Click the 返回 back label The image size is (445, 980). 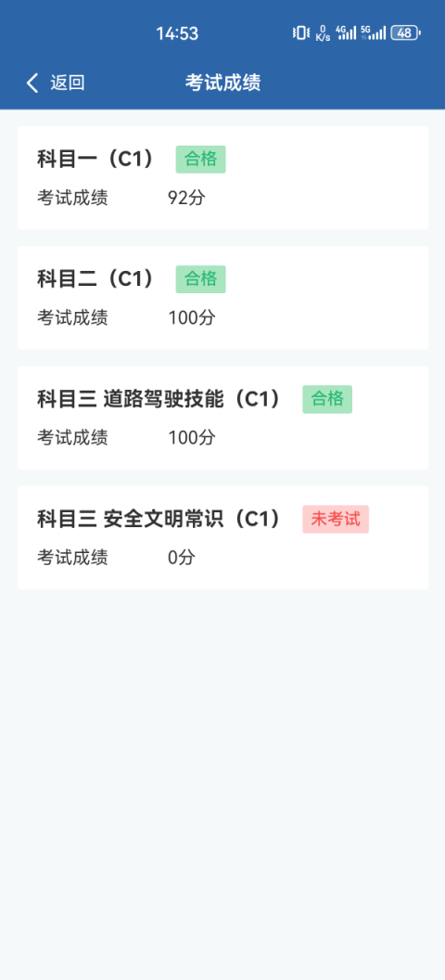(68, 83)
